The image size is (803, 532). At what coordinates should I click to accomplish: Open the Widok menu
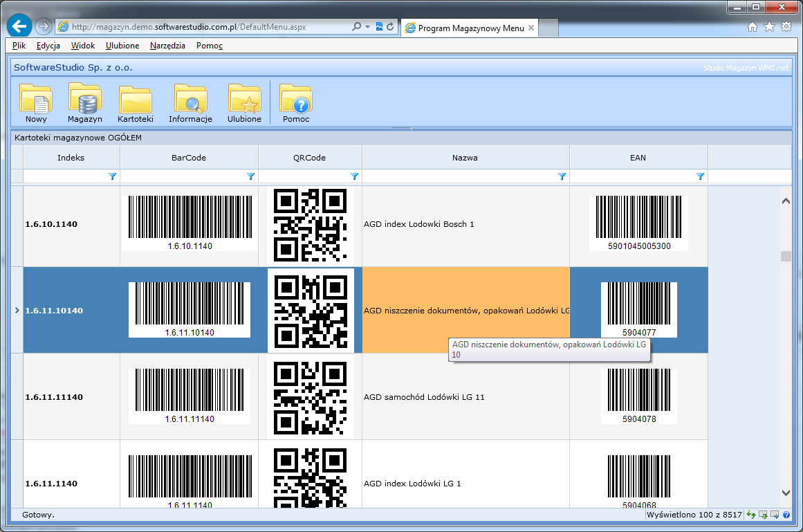coord(83,46)
